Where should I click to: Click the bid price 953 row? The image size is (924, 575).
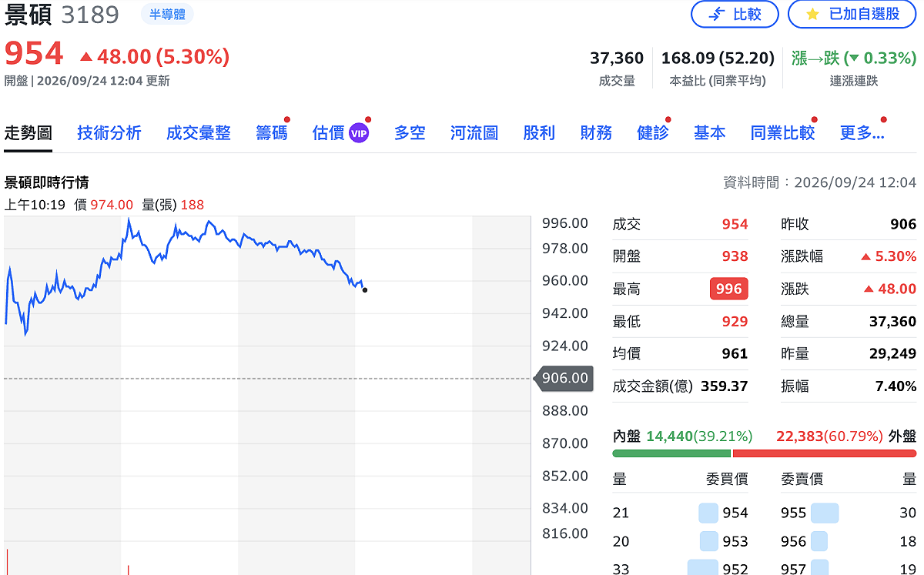[x=681, y=541]
